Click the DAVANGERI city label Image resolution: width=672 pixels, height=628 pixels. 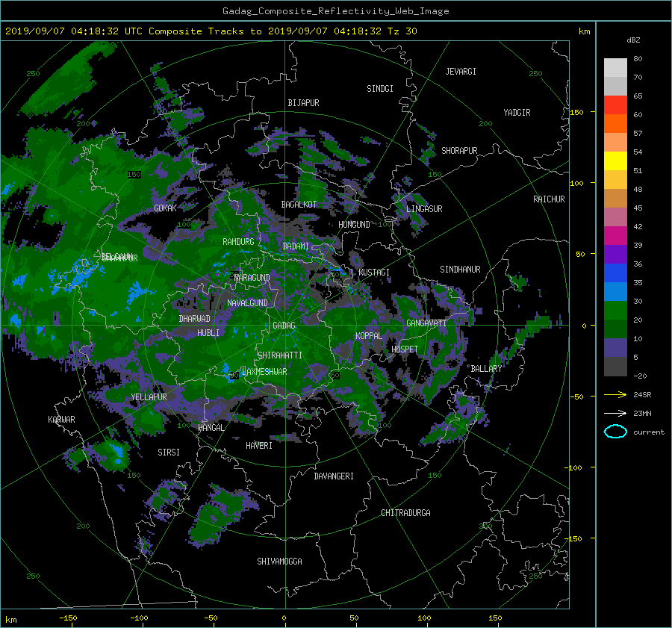[334, 476]
